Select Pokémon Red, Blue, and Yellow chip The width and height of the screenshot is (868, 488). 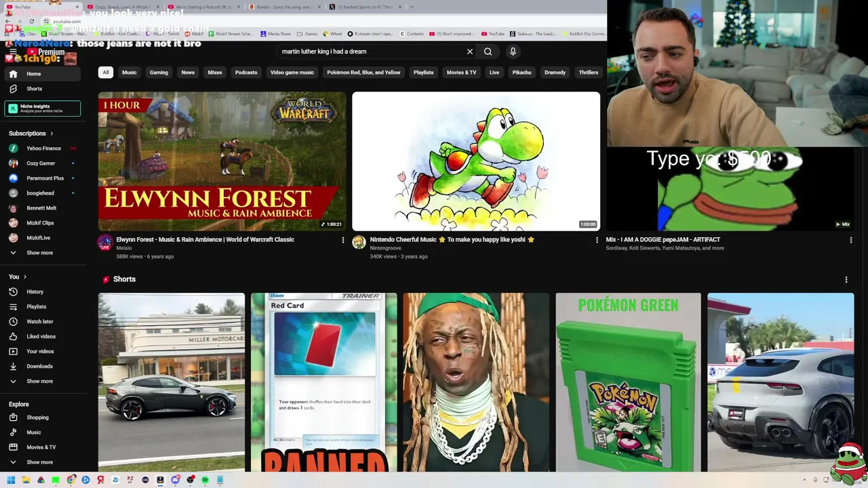[363, 73]
